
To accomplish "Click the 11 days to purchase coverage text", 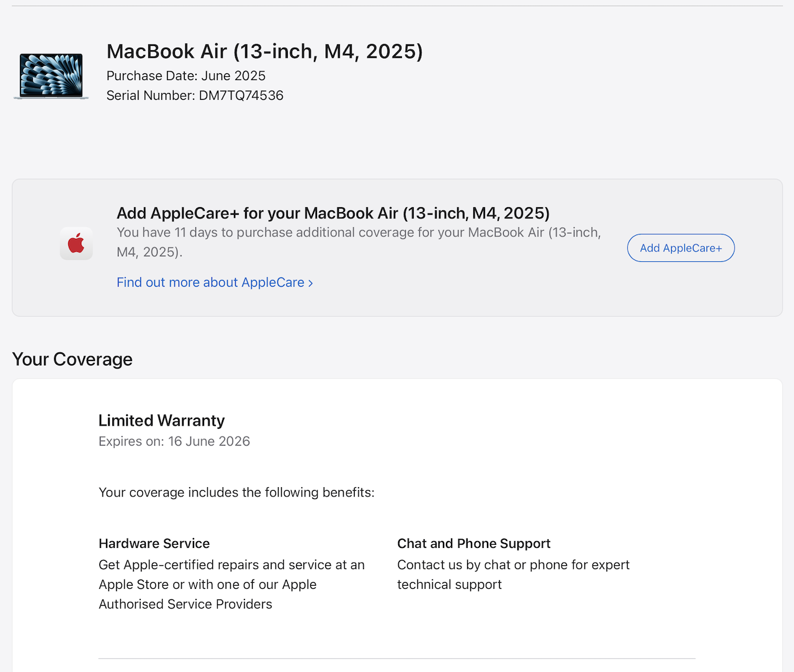I will pos(359,242).
